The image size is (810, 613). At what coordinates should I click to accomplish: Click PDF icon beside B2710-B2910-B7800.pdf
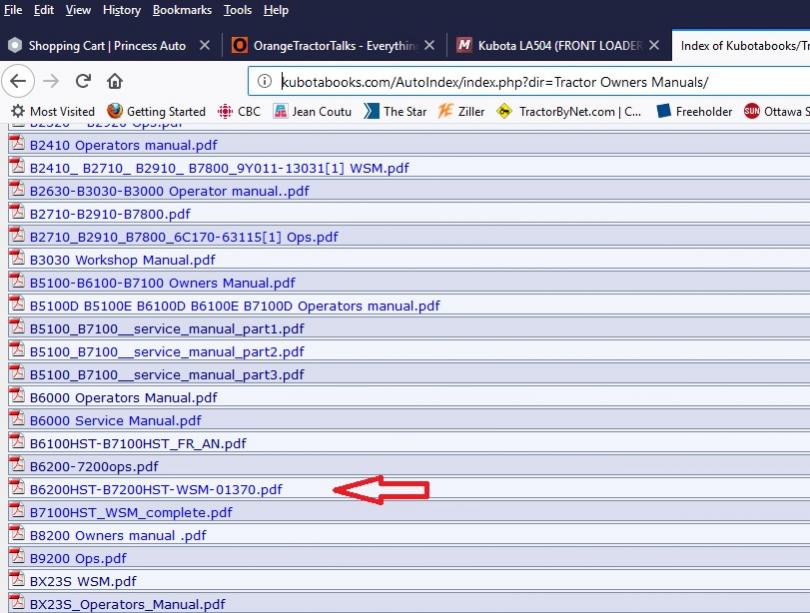tap(18, 212)
